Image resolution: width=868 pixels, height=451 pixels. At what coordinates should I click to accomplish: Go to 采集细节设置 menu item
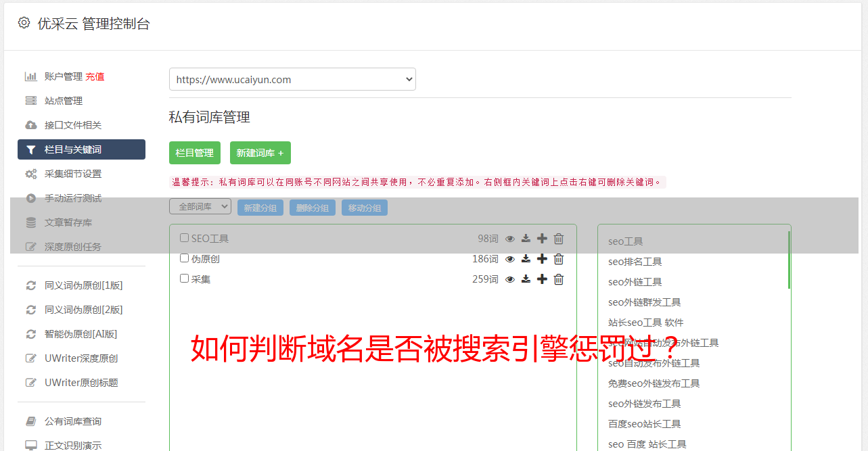pyautogui.click(x=73, y=174)
